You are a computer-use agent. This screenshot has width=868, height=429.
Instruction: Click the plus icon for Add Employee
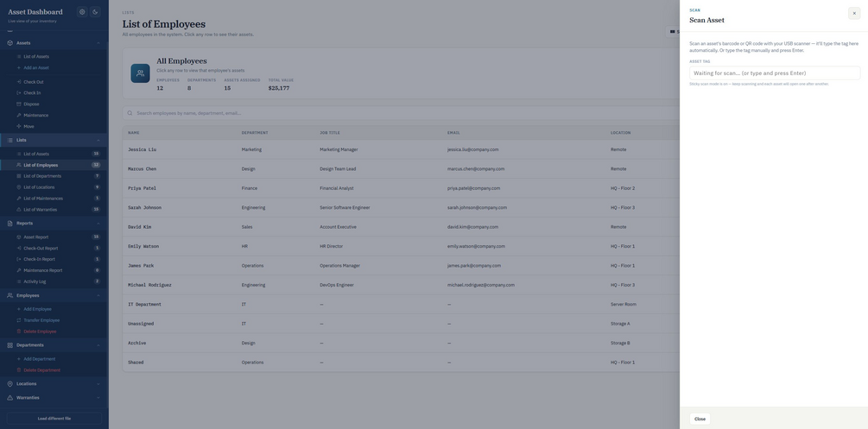tap(19, 309)
